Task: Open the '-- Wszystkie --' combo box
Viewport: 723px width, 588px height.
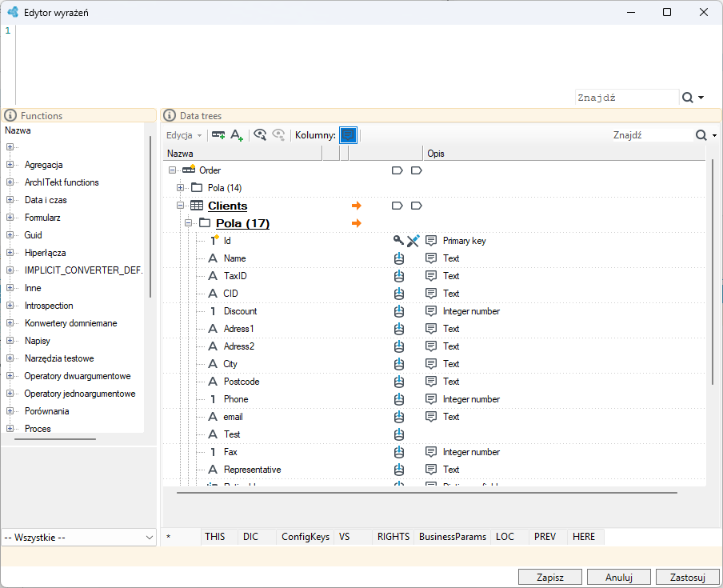Action: [79, 538]
